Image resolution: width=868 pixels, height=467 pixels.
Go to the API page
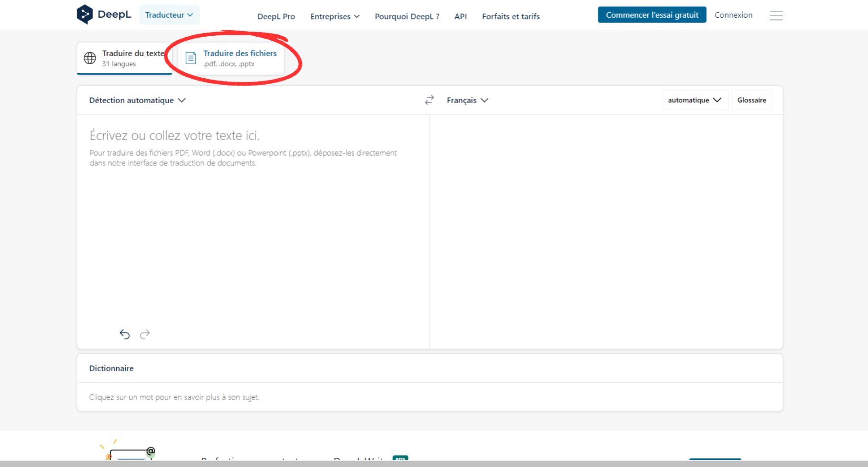[461, 16]
